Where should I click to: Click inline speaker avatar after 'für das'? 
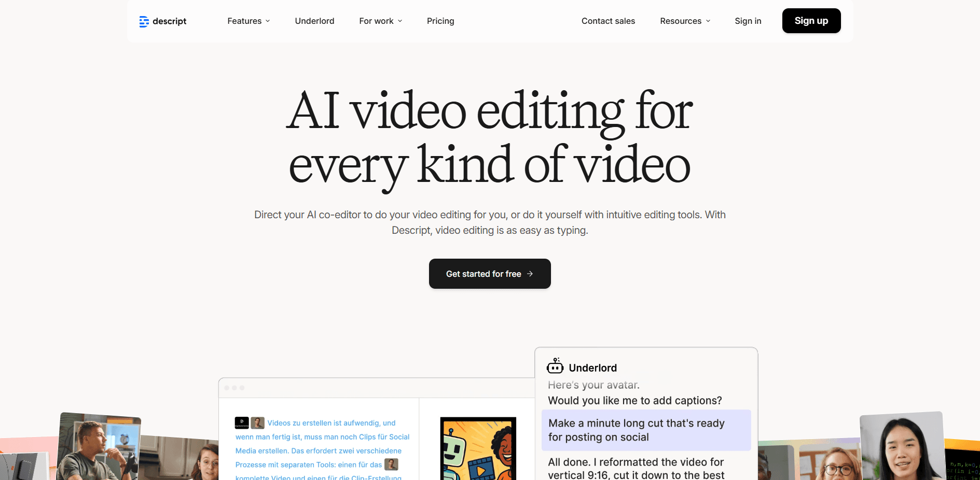391,464
